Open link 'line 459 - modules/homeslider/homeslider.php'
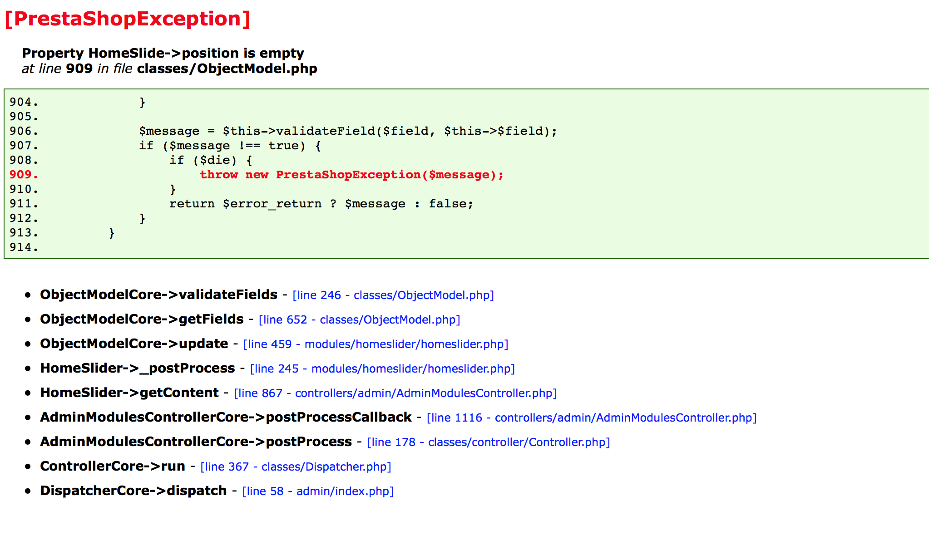The height and width of the screenshot is (560, 929). (x=376, y=344)
